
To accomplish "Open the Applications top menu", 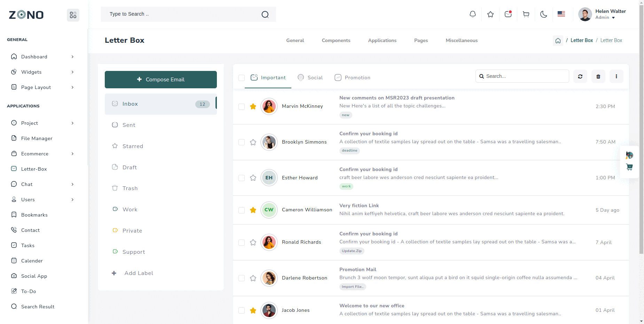I will [382, 41].
